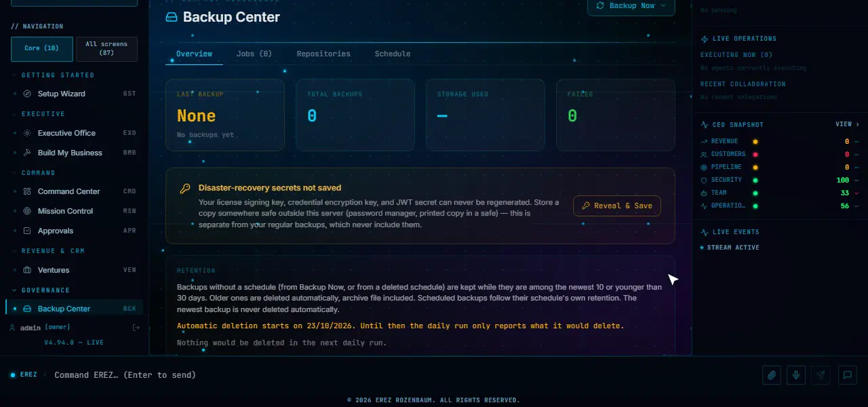Image resolution: width=868 pixels, height=407 pixels.
Task: Select the Core (10) navigation filter
Action: tap(41, 48)
